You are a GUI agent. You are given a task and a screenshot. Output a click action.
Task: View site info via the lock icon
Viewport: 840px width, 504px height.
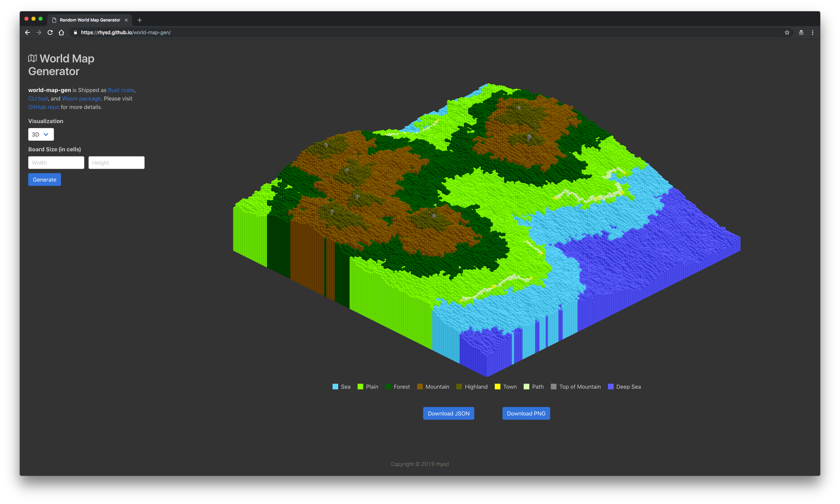click(75, 32)
